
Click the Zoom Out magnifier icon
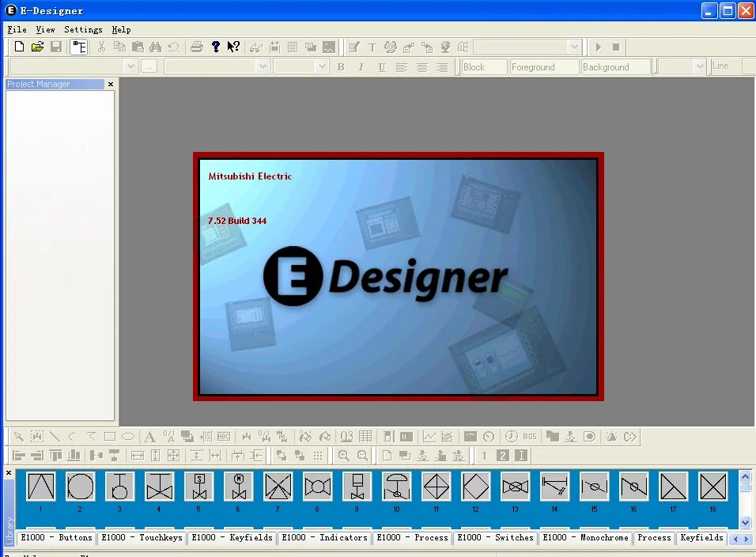click(363, 456)
